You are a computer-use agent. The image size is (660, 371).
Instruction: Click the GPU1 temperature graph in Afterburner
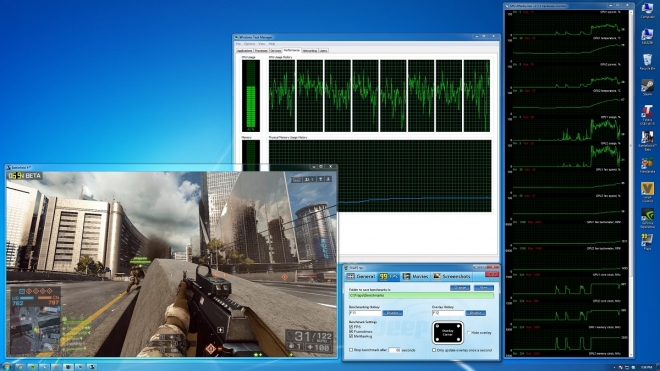567,50
